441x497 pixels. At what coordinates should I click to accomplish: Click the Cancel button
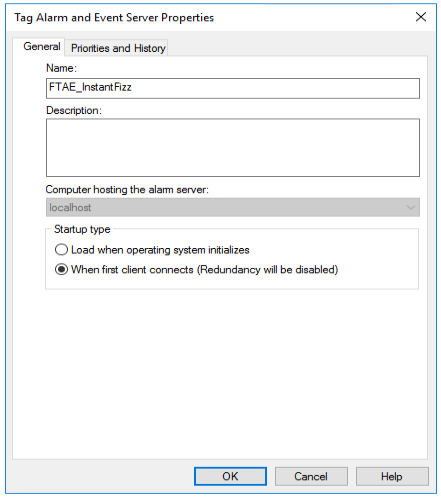[311, 476]
